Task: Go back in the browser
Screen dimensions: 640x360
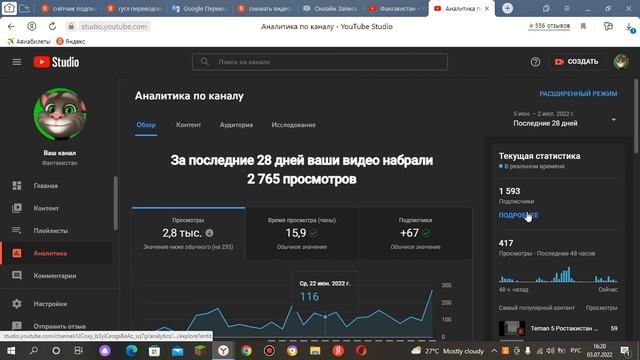Action: tap(11, 27)
